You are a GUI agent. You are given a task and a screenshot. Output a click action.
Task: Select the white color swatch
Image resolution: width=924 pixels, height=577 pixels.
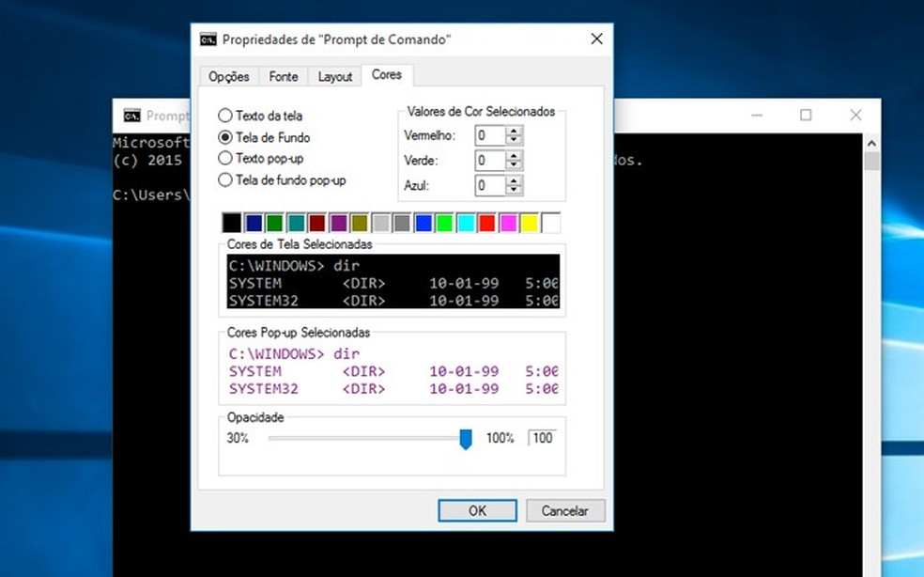click(552, 222)
